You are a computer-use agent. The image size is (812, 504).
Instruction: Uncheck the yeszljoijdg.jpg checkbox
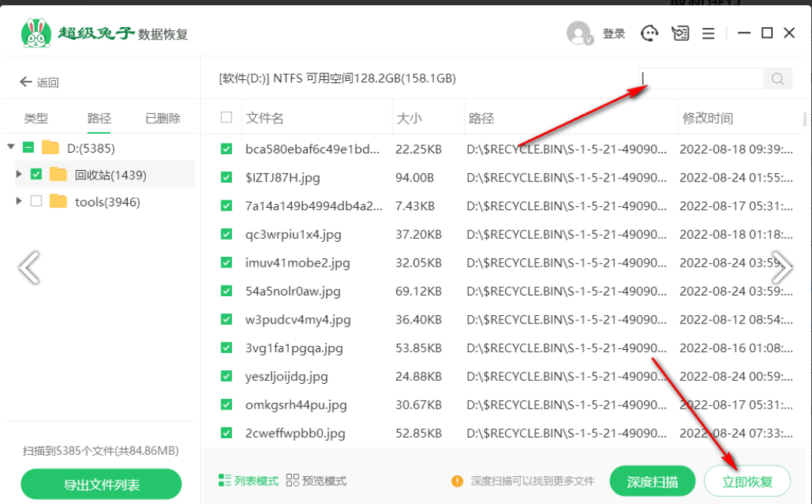(226, 376)
